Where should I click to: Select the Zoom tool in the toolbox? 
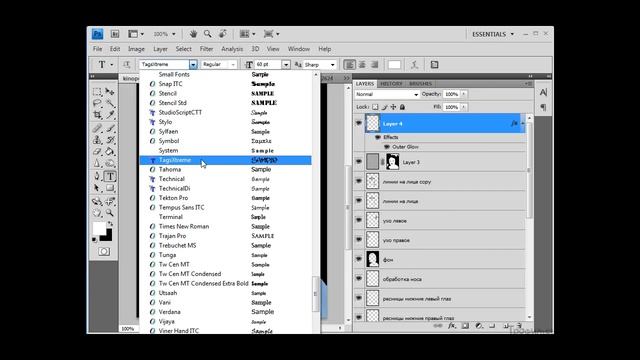[x=110, y=213]
